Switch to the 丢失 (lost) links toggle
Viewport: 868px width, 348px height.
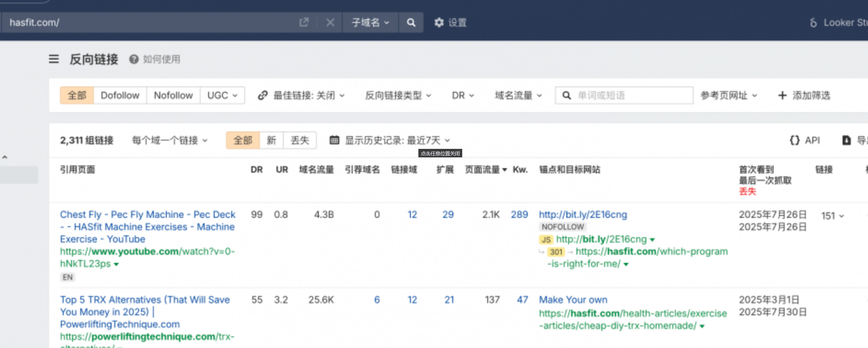[x=300, y=140]
